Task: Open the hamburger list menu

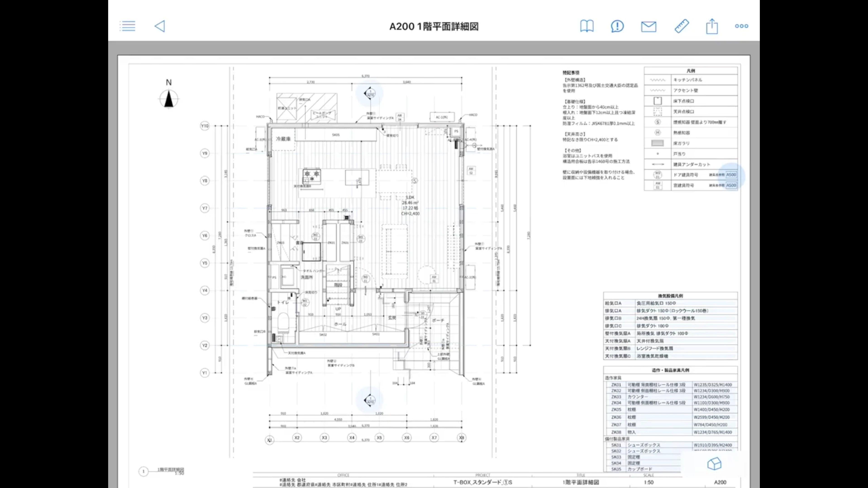Action: point(127,26)
